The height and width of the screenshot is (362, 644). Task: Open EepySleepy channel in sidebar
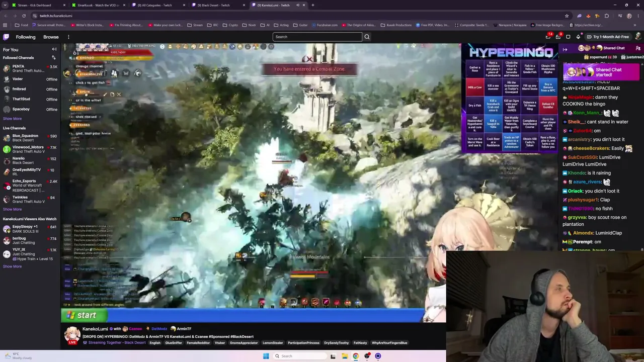tap(30, 229)
